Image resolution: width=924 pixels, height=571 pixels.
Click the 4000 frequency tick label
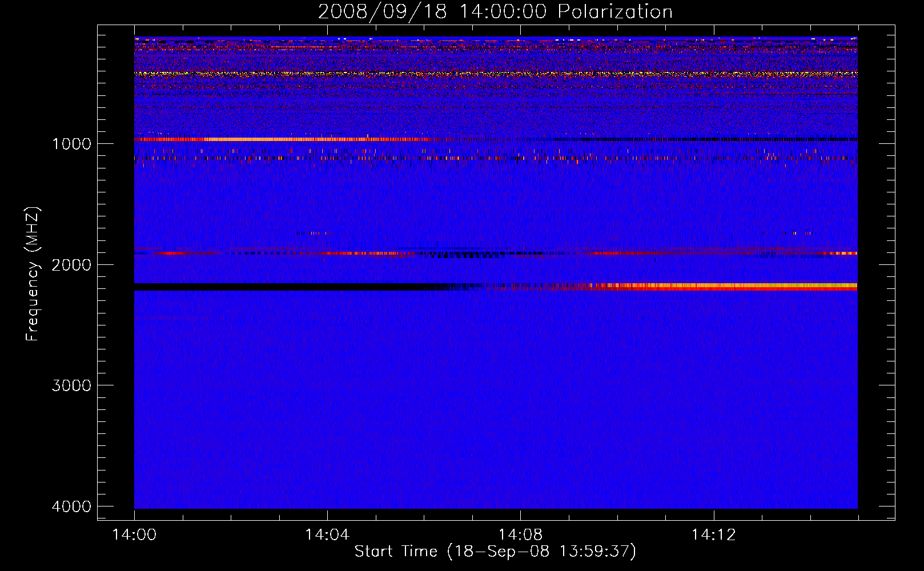pyautogui.click(x=71, y=506)
